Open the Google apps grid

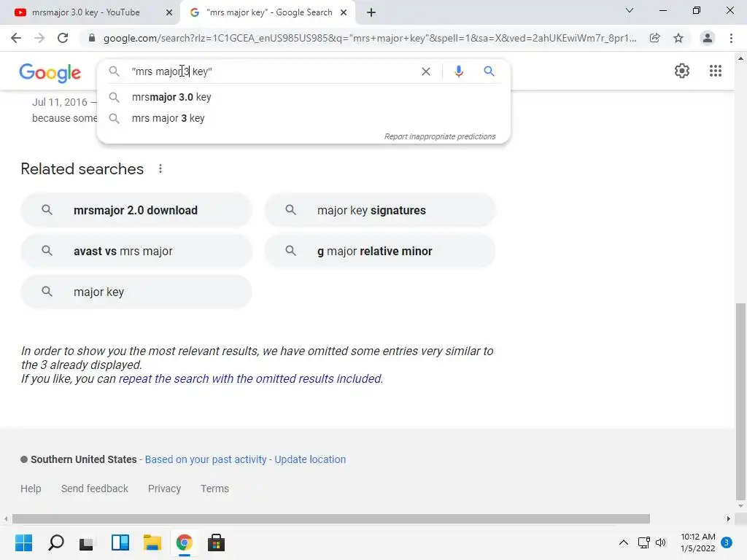pyautogui.click(x=716, y=71)
